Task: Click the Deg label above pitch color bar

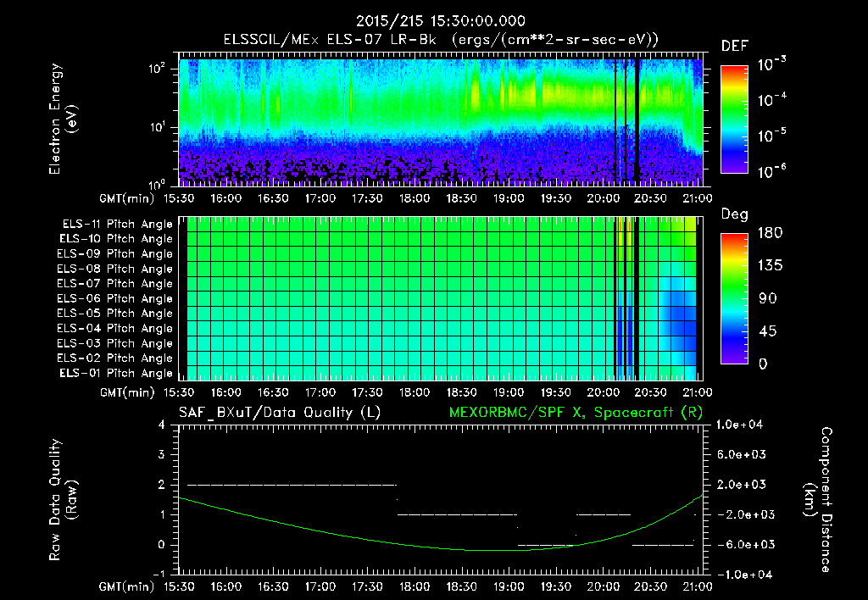Action: pos(735,214)
